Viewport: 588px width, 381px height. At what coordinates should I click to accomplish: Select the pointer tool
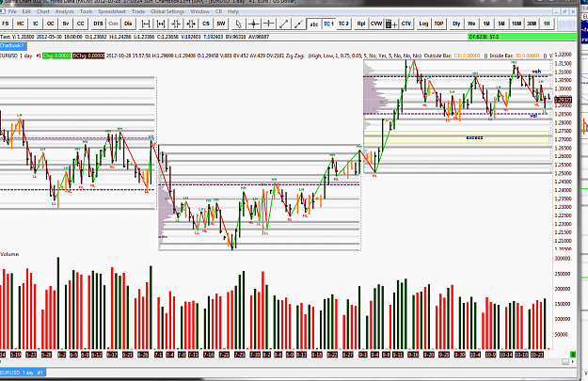tap(239, 24)
